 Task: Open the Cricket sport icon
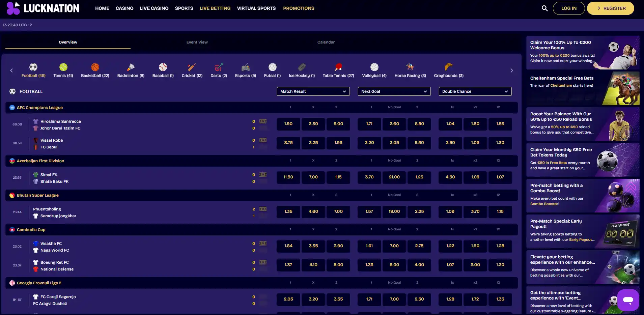click(x=192, y=67)
